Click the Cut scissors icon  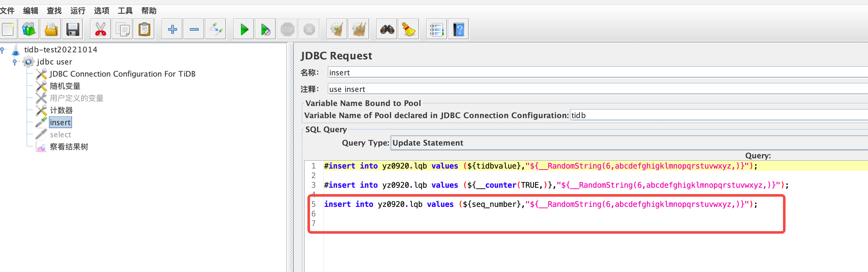[100, 29]
